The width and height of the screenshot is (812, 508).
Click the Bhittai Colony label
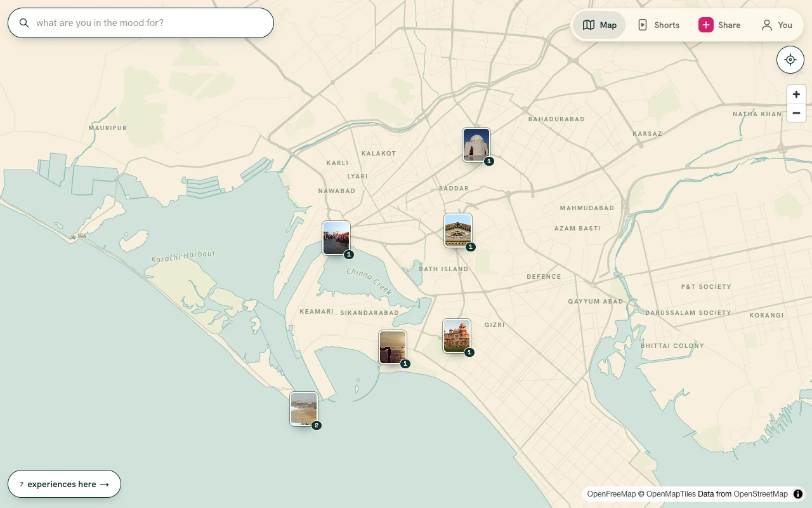click(x=672, y=346)
